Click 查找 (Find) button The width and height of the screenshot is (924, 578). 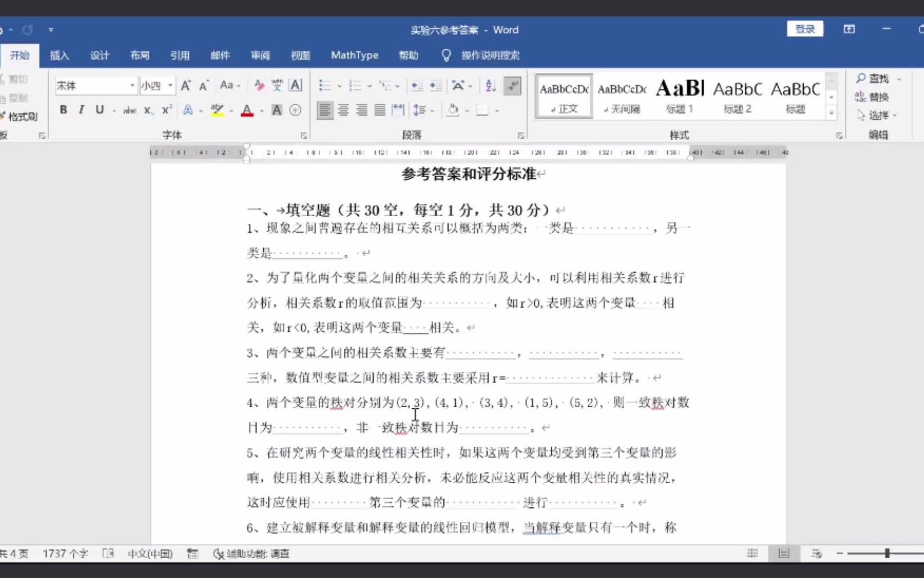pos(873,79)
